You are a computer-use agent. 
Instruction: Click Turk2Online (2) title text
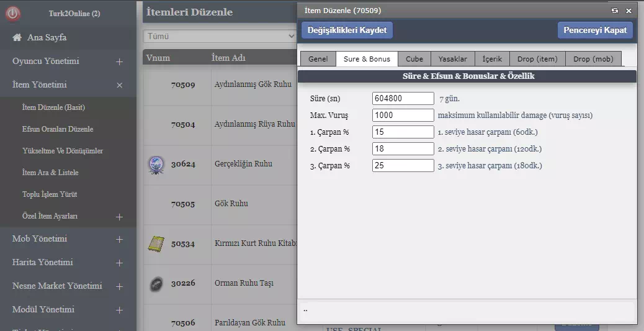74,14
